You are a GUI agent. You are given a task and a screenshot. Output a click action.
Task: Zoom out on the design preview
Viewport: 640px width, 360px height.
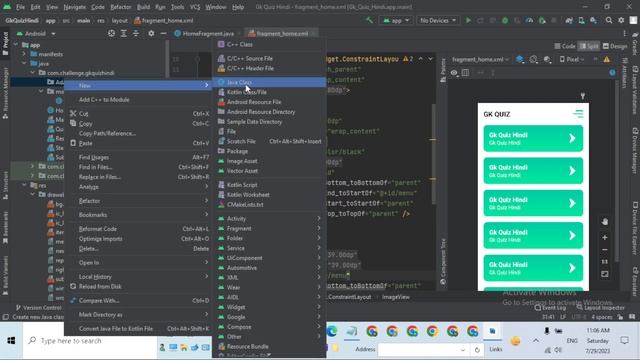tap(604, 250)
